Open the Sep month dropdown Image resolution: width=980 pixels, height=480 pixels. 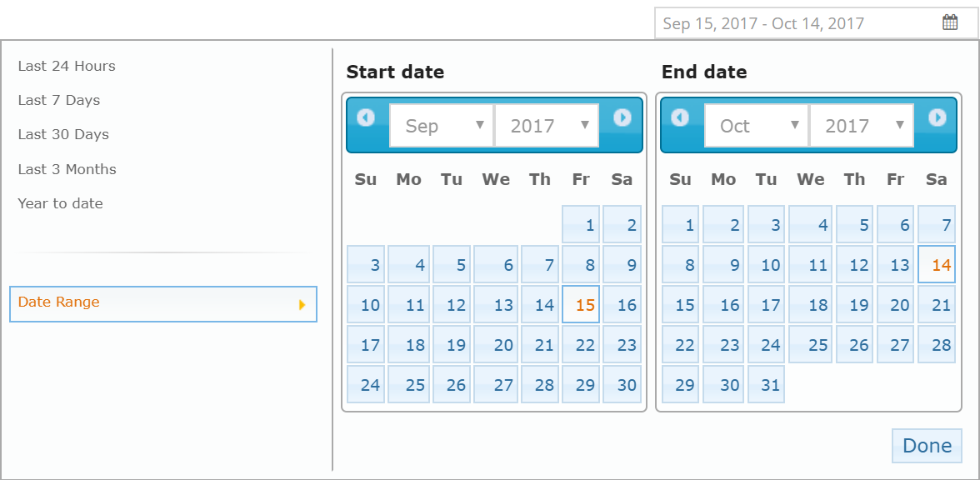pyautogui.click(x=441, y=125)
